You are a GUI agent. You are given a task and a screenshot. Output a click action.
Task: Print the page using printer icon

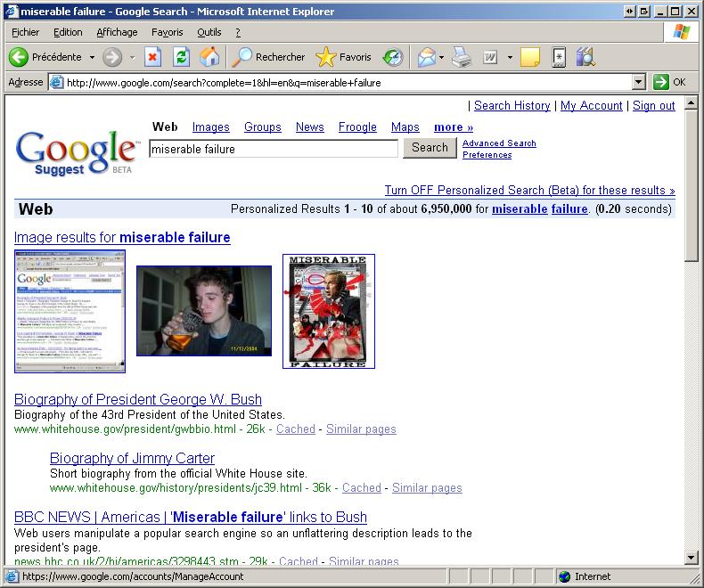click(x=462, y=57)
